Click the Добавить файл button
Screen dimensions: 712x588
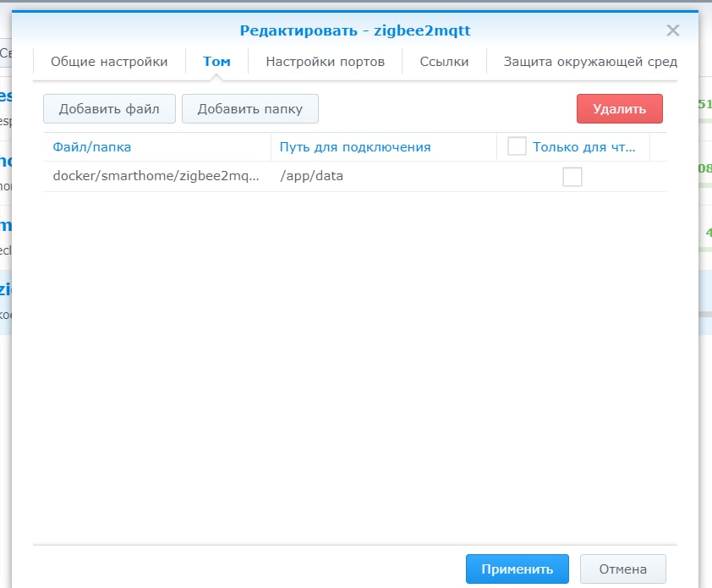click(x=109, y=108)
